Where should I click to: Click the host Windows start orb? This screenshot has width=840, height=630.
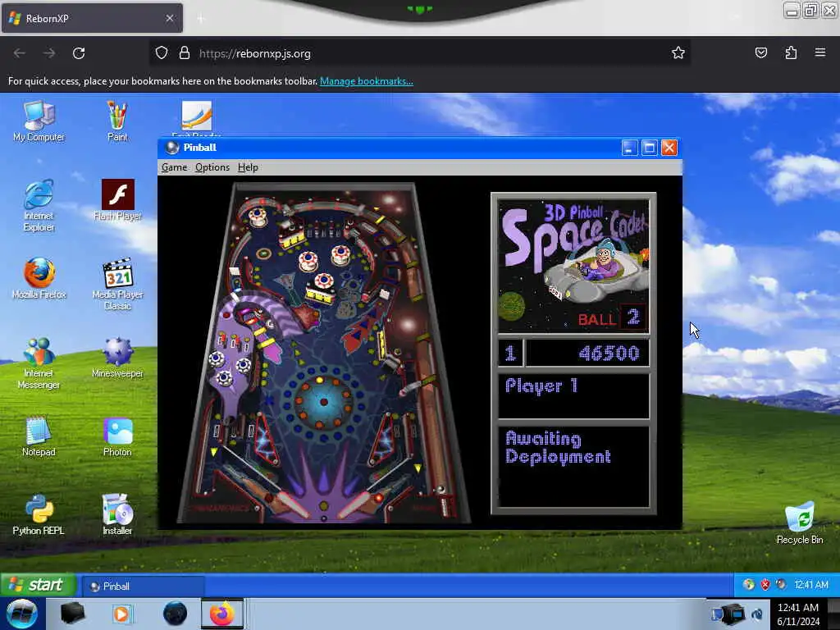(x=21, y=614)
